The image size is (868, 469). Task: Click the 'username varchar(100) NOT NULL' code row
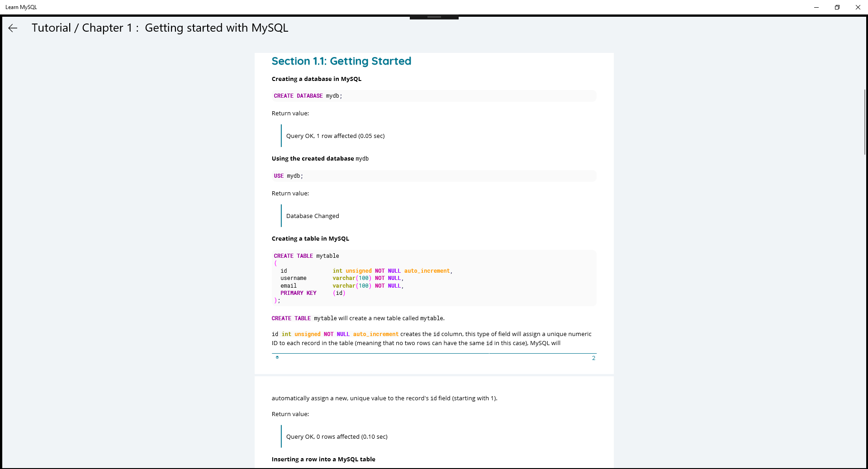coord(342,278)
